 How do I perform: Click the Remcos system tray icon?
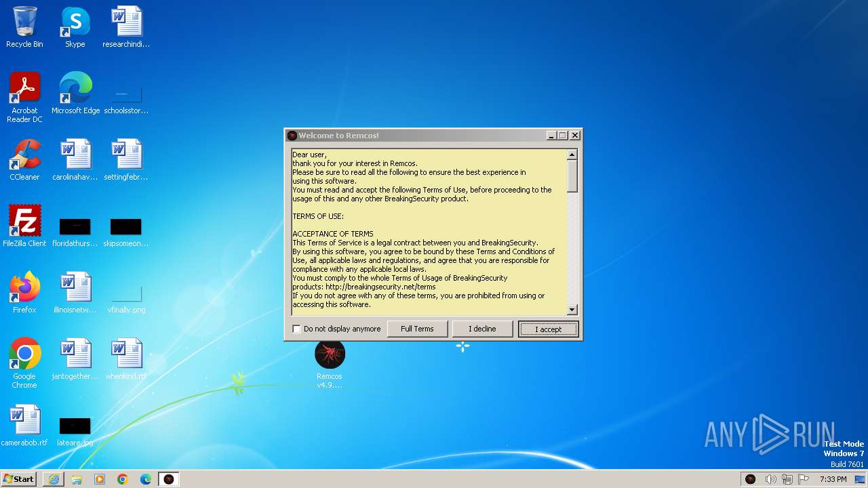point(751,479)
